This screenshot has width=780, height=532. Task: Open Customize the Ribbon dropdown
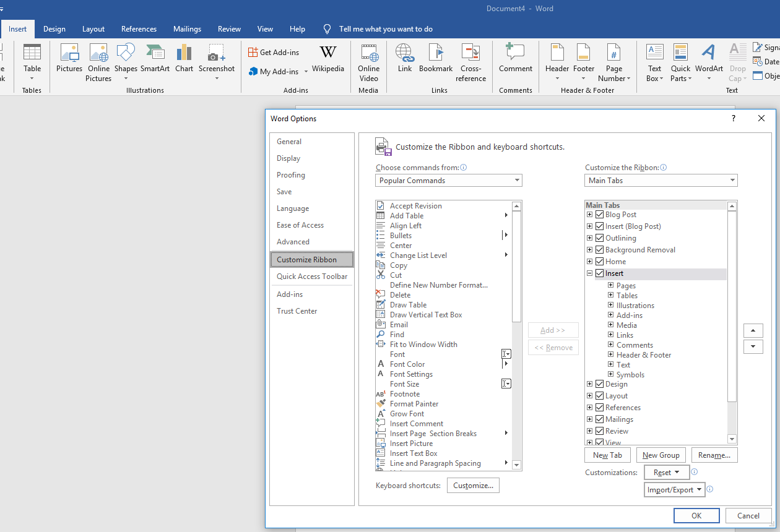coord(661,181)
